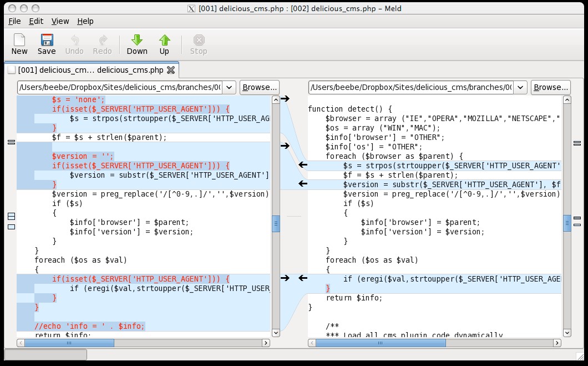Click the left file path input field
Image resolution: width=588 pixels, height=366 pixels.
click(x=120, y=87)
